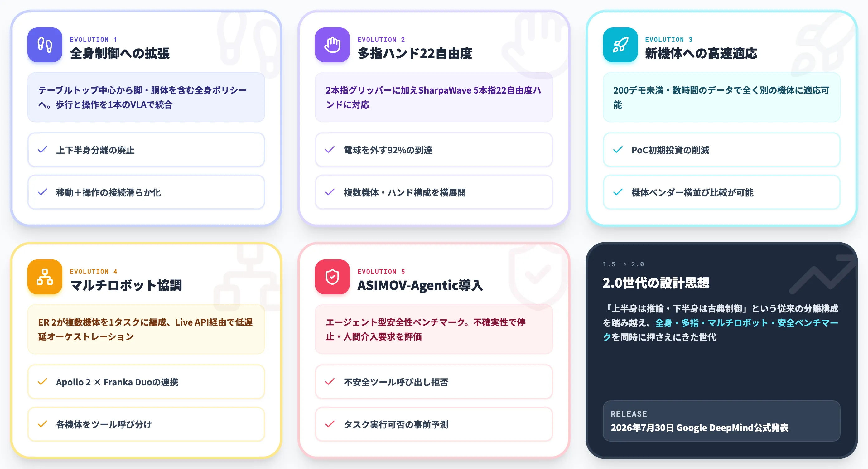The width and height of the screenshot is (868, 469).
Task: Click the description mentioning Live API経由
Action: [145, 330]
